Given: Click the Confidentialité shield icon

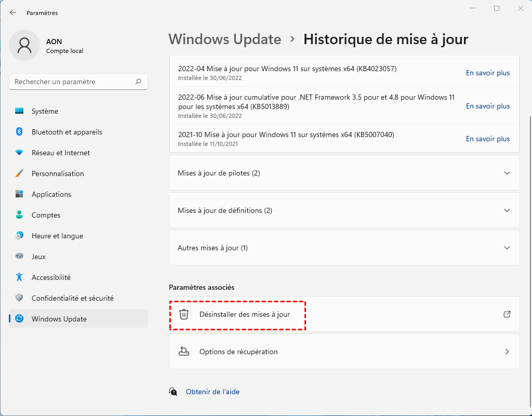Looking at the screenshot, I should coord(19,298).
